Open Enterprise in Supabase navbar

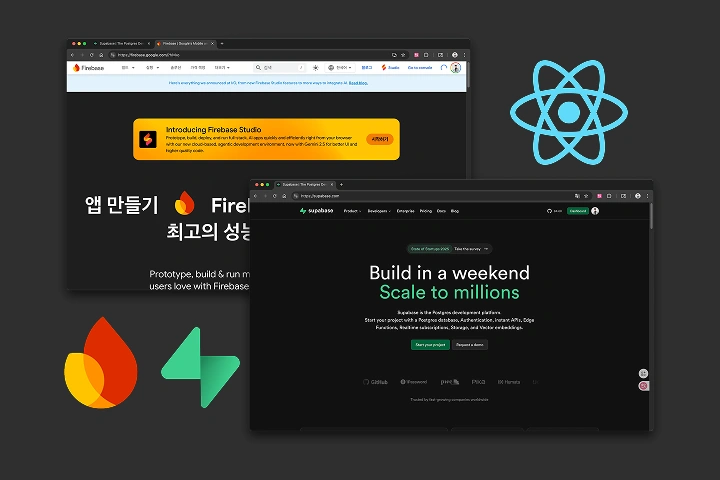[405, 211]
